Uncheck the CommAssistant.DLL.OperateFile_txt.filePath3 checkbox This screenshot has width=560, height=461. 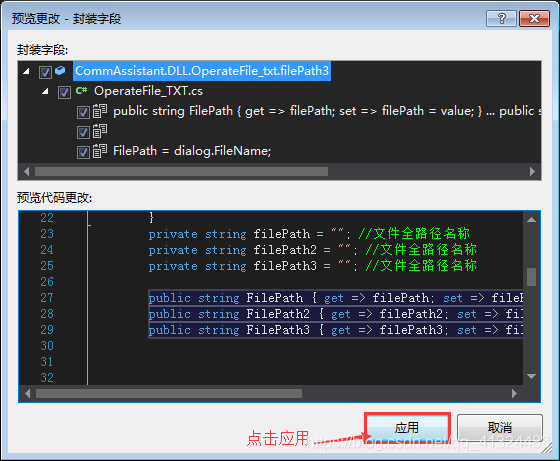45,72
